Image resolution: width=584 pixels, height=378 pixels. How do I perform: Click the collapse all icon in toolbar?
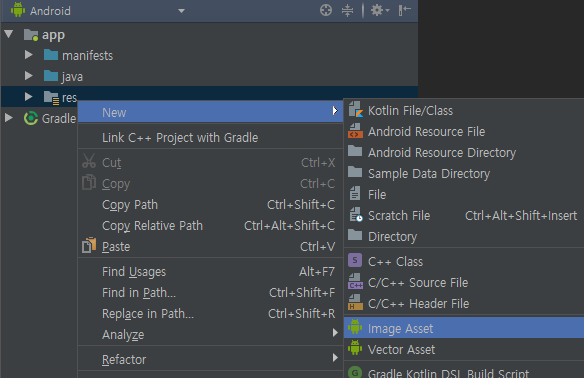(x=347, y=10)
